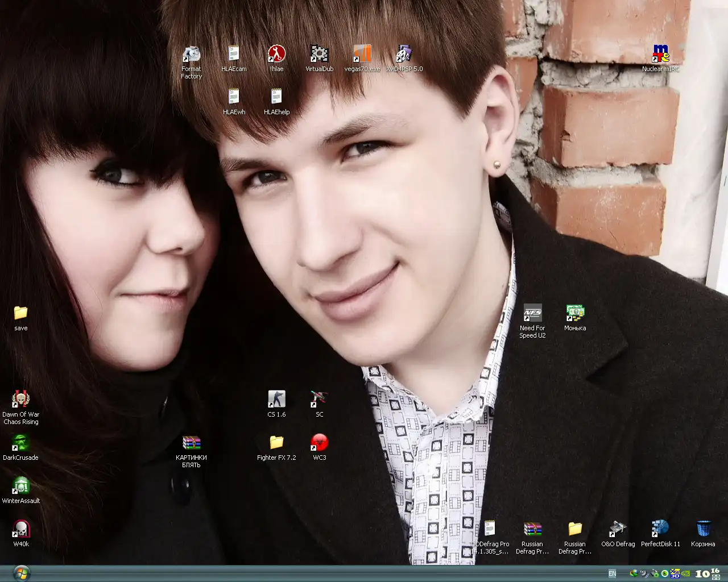This screenshot has width=728, height=582.
Task: Launch the CS 1.6 shortcut
Action: (276, 400)
